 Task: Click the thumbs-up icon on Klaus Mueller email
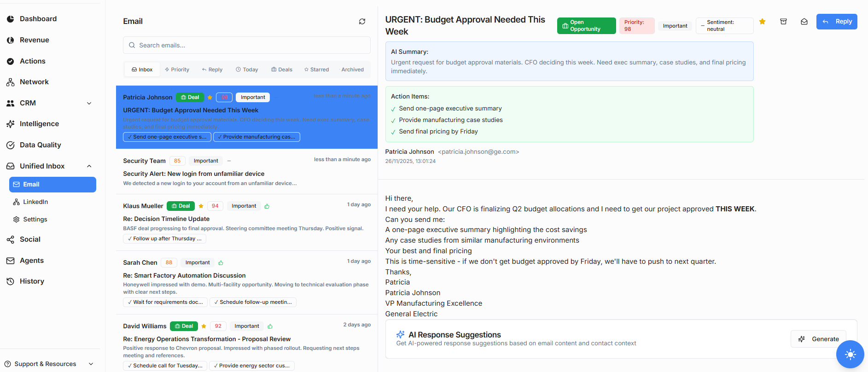coord(267,206)
